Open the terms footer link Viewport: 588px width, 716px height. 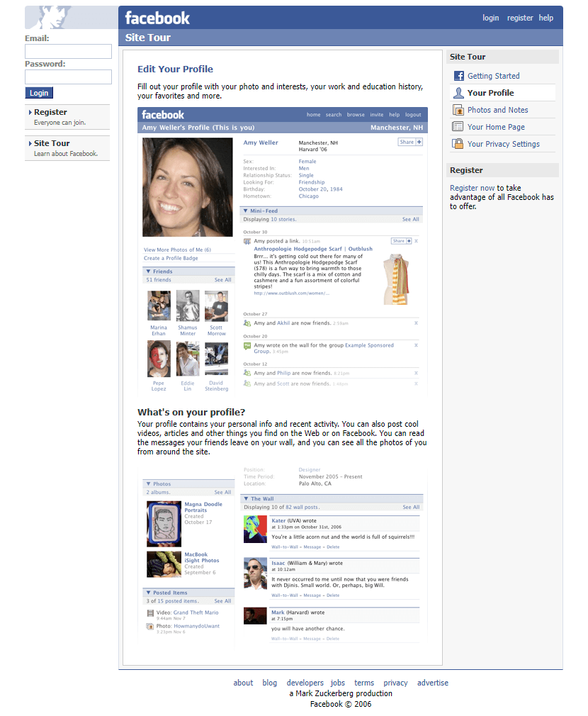[x=364, y=683]
